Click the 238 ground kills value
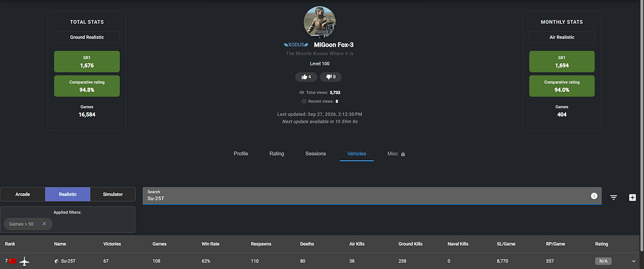Screen dimensions: 644x269 [402, 261]
